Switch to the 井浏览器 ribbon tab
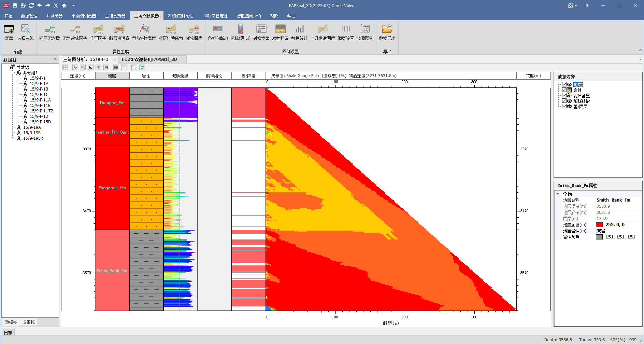This screenshot has width=644, height=344. [55, 16]
